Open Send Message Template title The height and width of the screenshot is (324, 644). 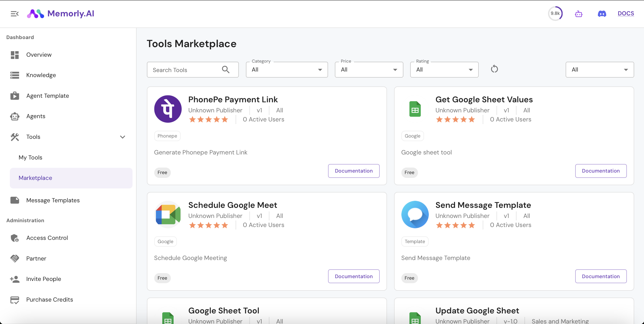(483, 205)
